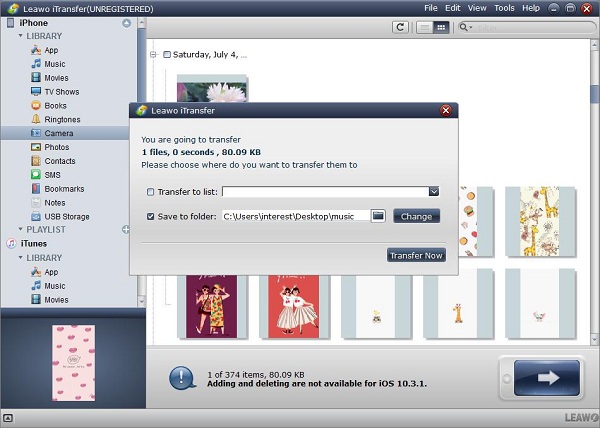Uncheck the Save to folder option
Viewport: 600px width, 428px height.
coord(150,216)
